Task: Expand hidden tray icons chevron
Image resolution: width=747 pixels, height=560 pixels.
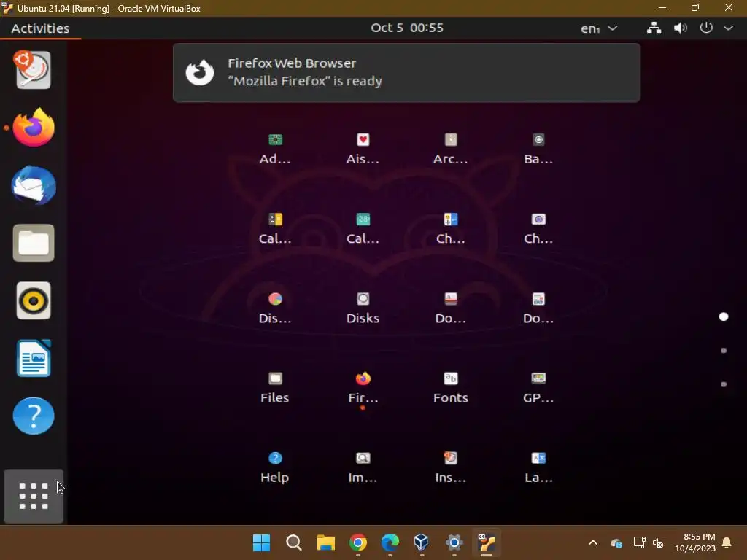Action: click(592, 542)
